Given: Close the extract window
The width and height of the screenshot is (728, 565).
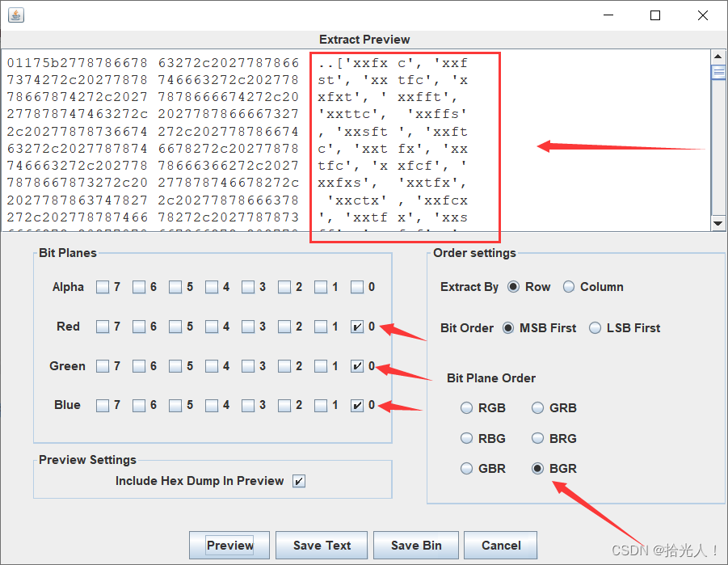Looking at the screenshot, I should pyautogui.click(x=703, y=15).
